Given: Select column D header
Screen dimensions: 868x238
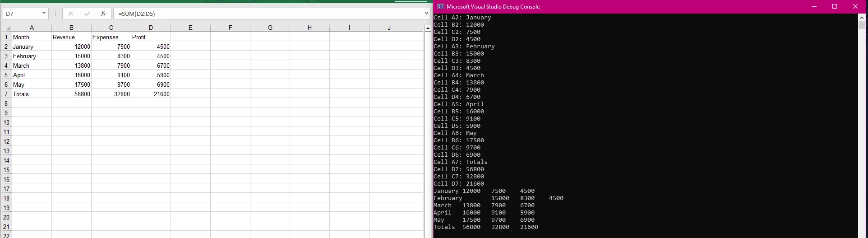Looking at the screenshot, I should (x=151, y=28).
